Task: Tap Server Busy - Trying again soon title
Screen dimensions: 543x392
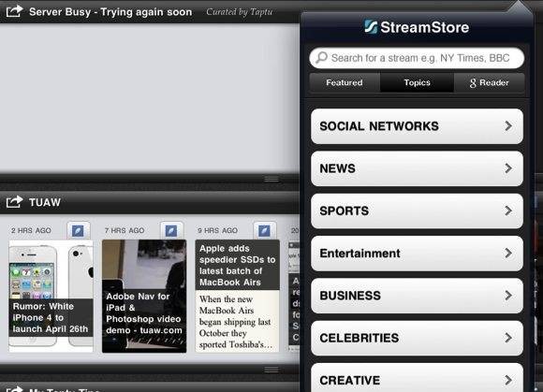Action: (110, 12)
